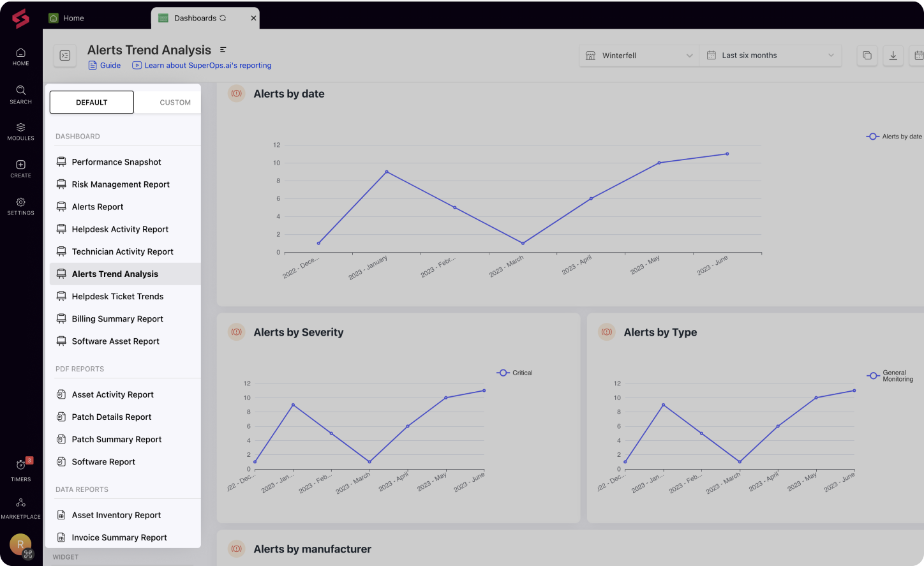Viewport: 924px width, 566px height.
Task: Open the Last six months date range dropdown
Action: pos(770,56)
